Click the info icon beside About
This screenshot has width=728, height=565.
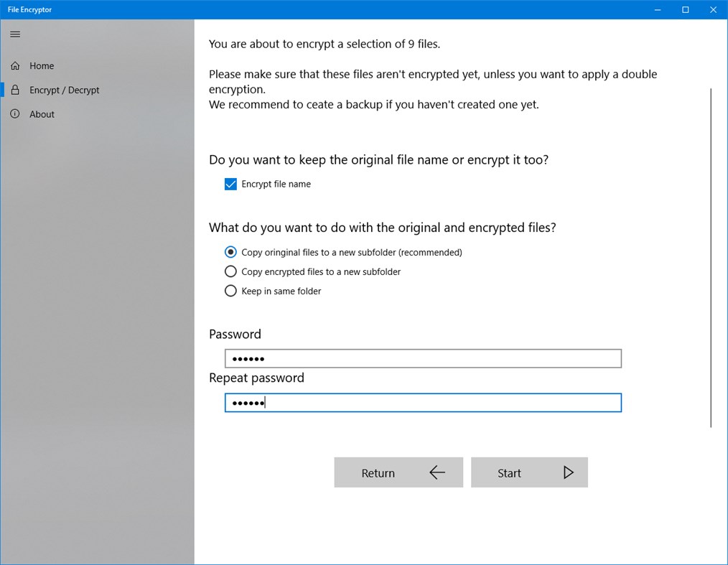[x=14, y=113]
